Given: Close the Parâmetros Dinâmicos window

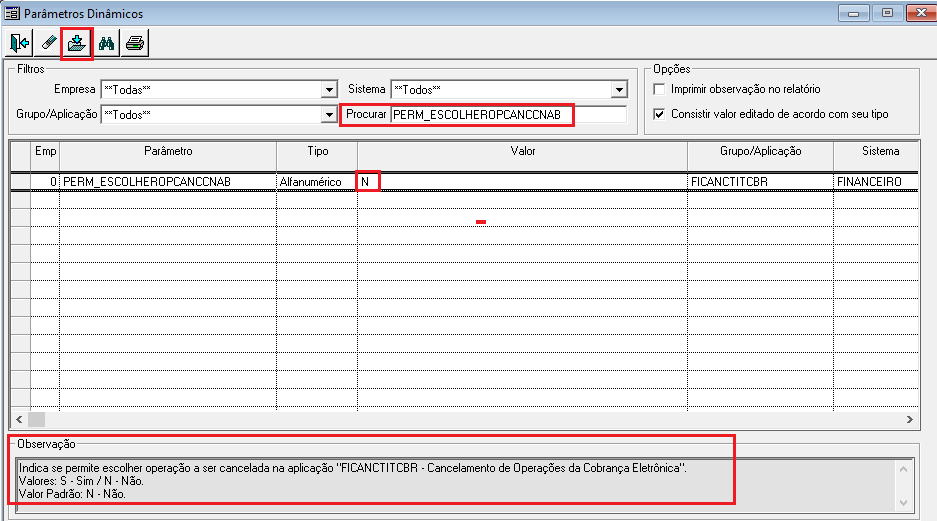Looking at the screenshot, I should (x=921, y=13).
